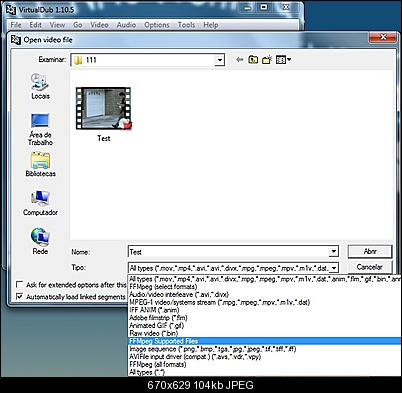
Task: Collapse the Tipo file type dropdown arrow
Action: pos(333,268)
